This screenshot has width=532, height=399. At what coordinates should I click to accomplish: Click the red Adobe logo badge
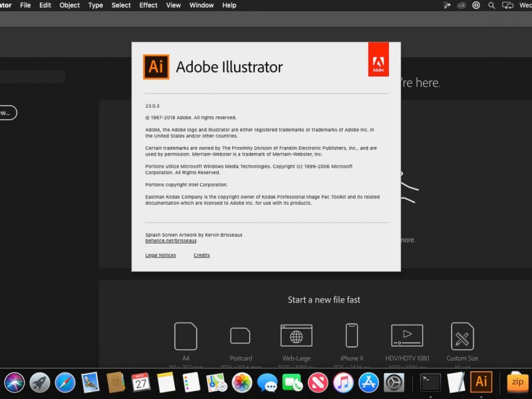(x=378, y=59)
